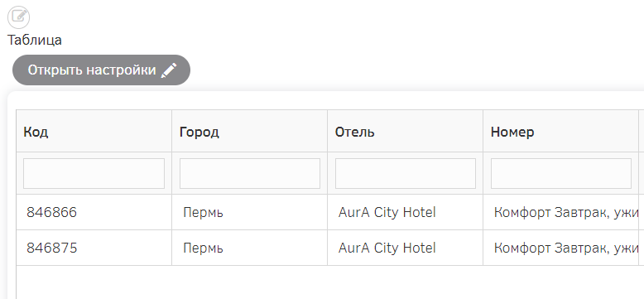Click the Отель filter input field
644x299 pixels.
pos(406,174)
